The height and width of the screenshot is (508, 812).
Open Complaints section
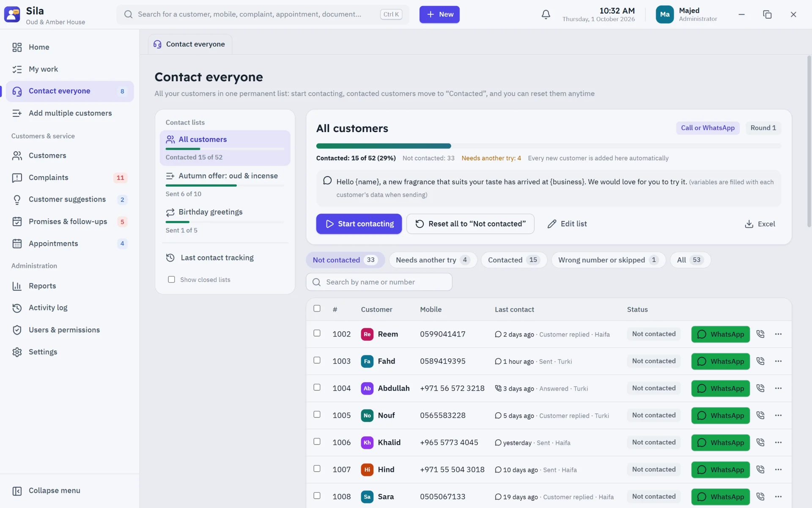[70, 177]
